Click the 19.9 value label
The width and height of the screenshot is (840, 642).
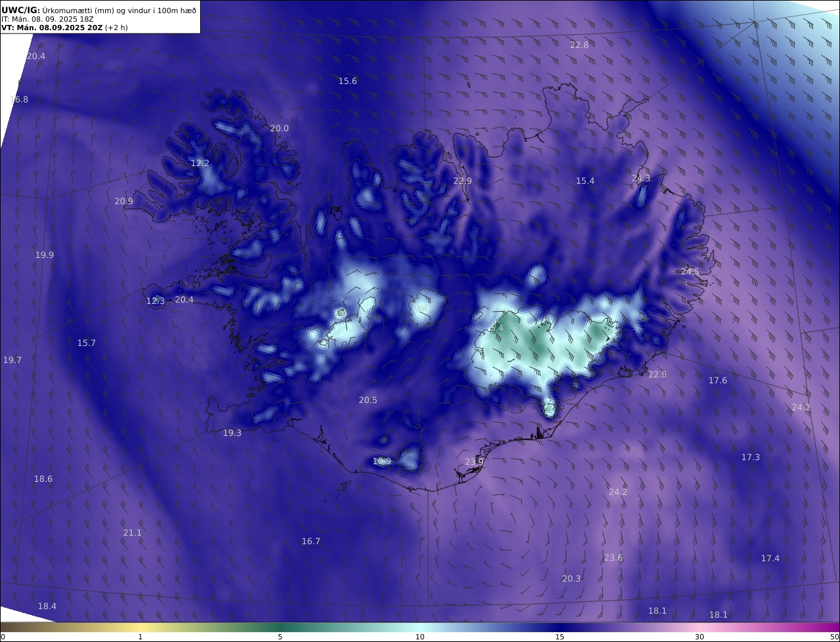coord(45,255)
